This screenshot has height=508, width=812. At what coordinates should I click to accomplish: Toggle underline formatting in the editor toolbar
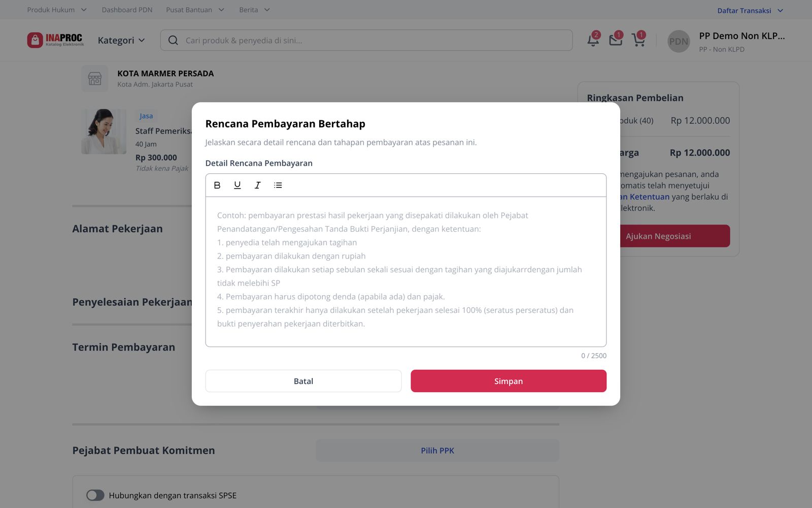[237, 185]
